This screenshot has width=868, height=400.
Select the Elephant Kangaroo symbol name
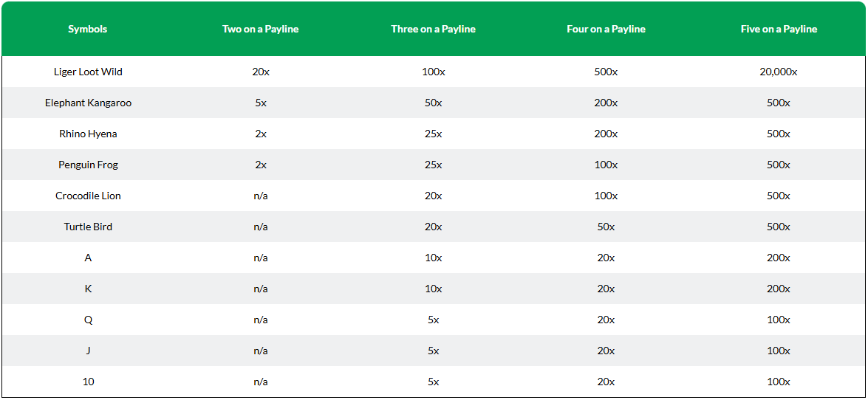click(88, 103)
